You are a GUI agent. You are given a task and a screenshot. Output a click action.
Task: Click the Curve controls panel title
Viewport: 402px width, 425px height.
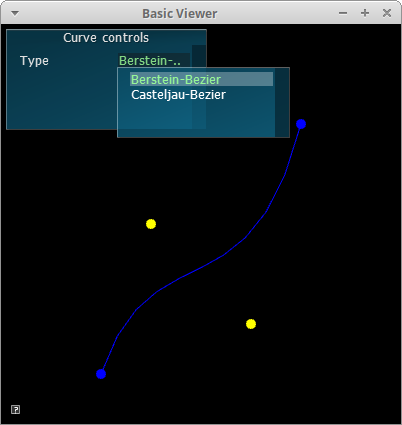coord(106,38)
